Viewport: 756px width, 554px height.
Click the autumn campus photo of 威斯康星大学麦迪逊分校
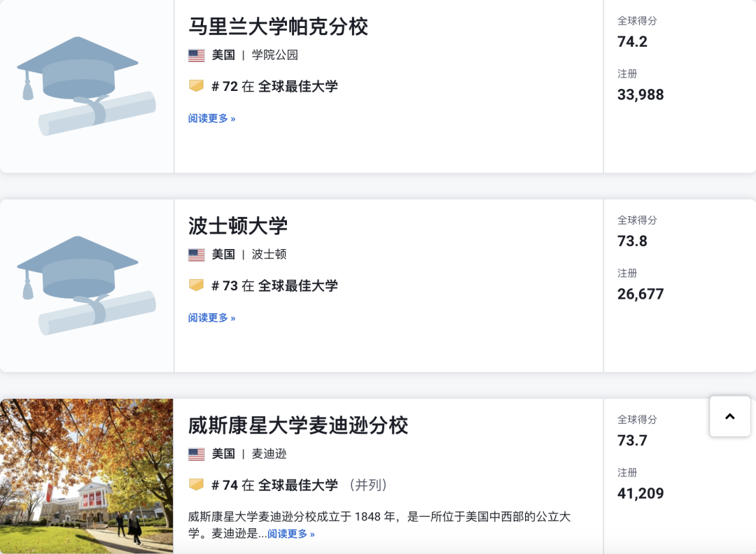[86, 476]
